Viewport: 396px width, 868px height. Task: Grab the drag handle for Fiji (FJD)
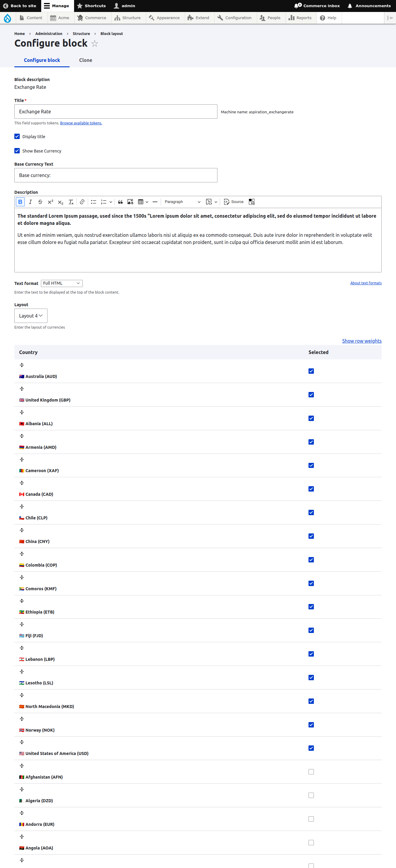point(22,624)
